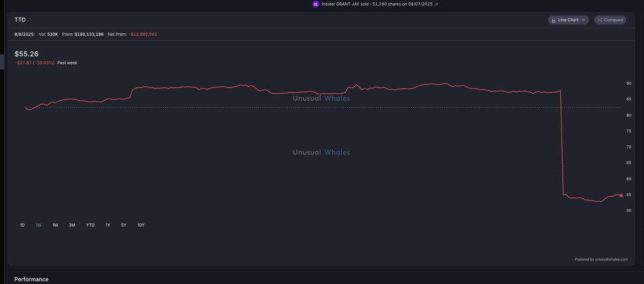The image size is (644, 284).
Task: Switch to the 1Y chart range
Action: pyautogui.click(x=108, y=225)
